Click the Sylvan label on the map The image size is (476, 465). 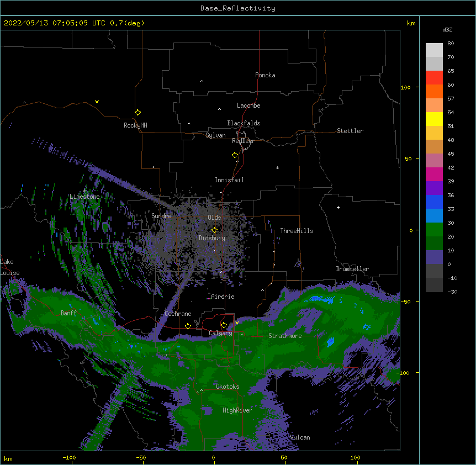click(215, 135)
